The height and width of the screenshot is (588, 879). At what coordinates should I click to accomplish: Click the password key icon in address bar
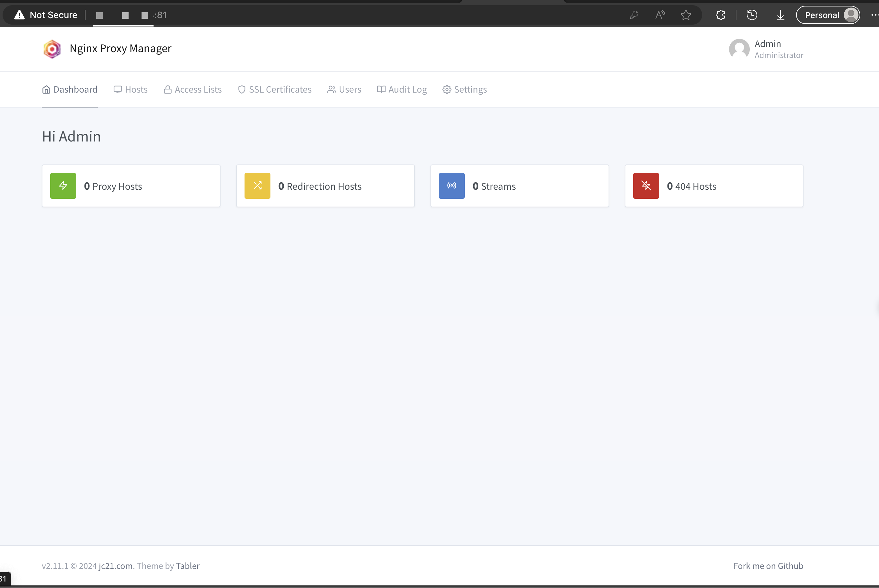634,15
